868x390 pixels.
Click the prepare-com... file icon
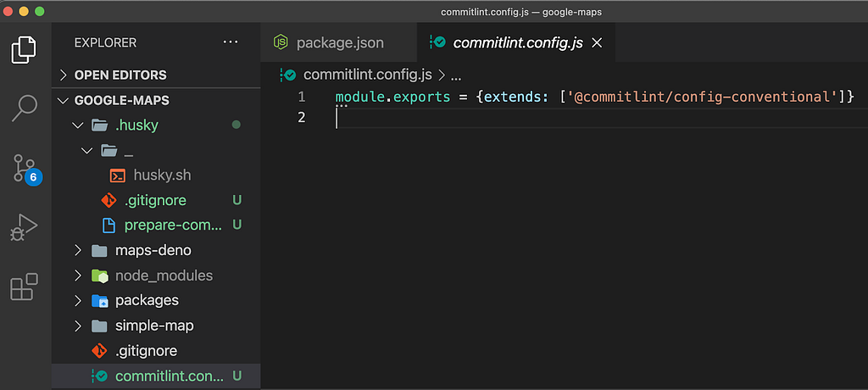click(109, 226)
